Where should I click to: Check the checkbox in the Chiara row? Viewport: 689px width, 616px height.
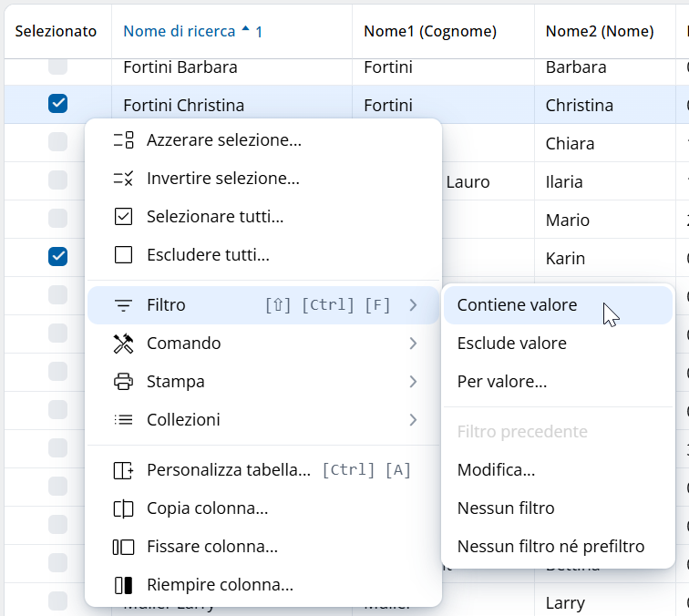coord(58,142)
